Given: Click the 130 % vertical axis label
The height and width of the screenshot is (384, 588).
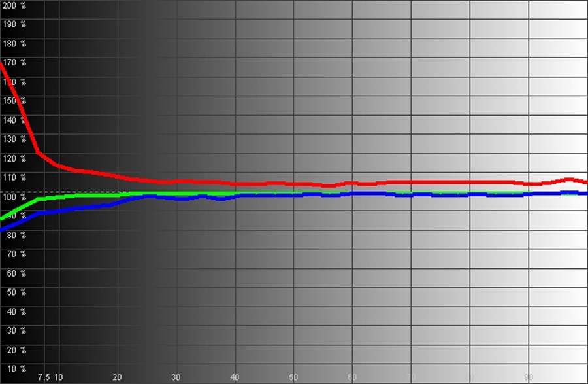Looking at the screenshot, I should 13,139.
